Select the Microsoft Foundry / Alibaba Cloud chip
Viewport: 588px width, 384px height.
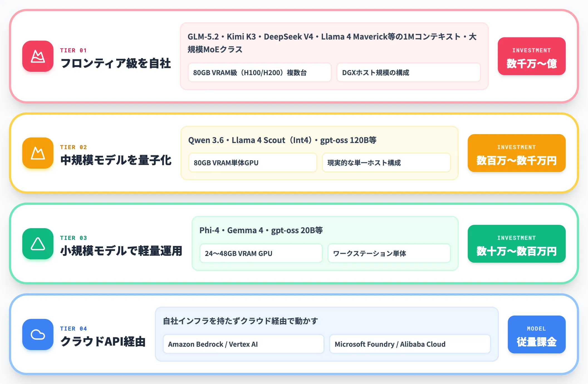(410, 344)
